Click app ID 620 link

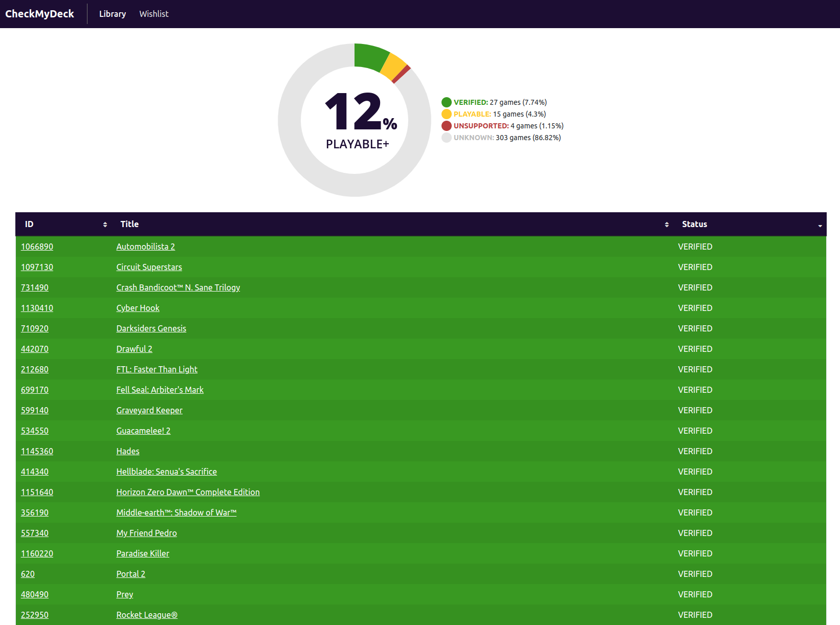[28, 574]
